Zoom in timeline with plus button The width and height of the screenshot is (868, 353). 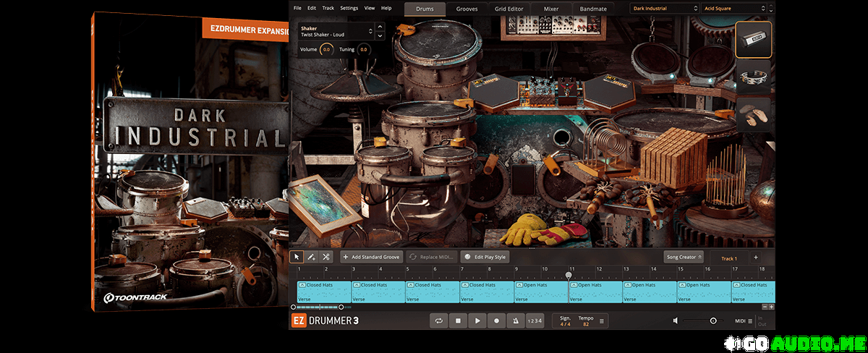[771, 307]
